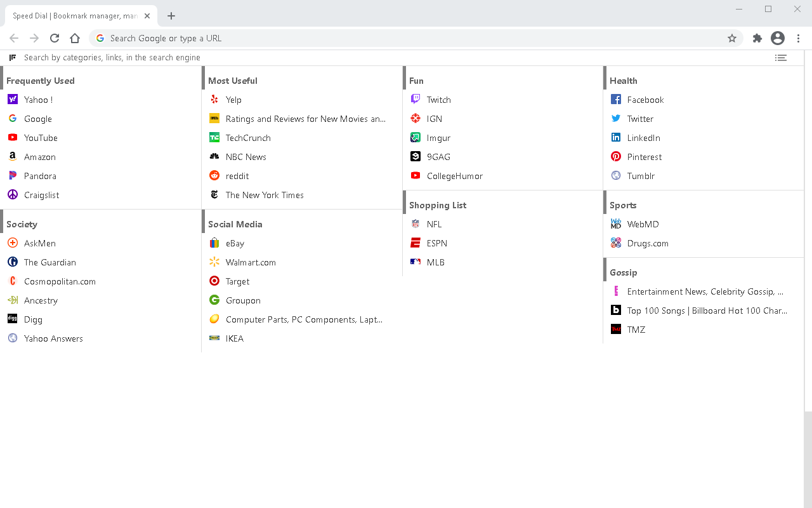Click the Target bullseye icon
This screenshot has height=508, width=812.
tap(214, 281)
